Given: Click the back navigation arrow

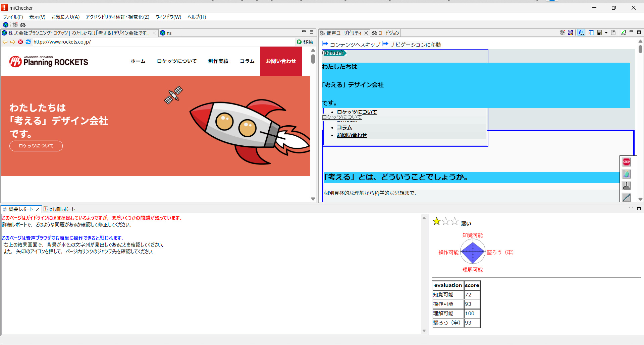Looking at the screenshot, I should tap(5, 42).
